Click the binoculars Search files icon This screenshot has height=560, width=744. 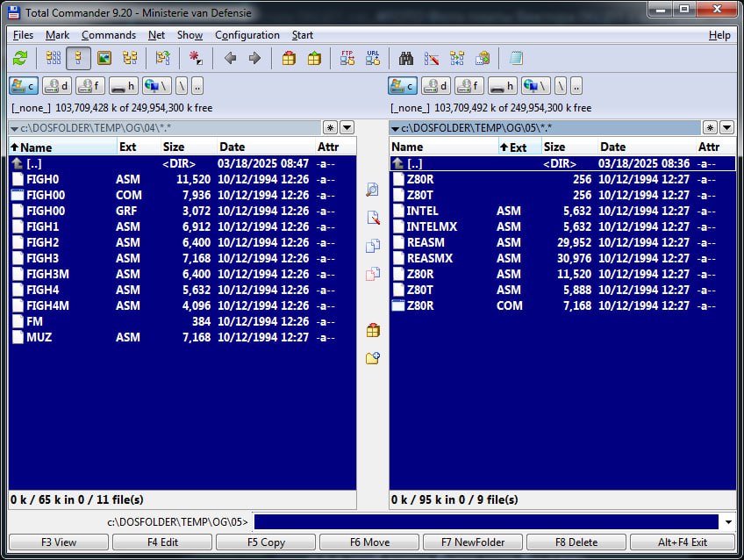coord(406,59)
